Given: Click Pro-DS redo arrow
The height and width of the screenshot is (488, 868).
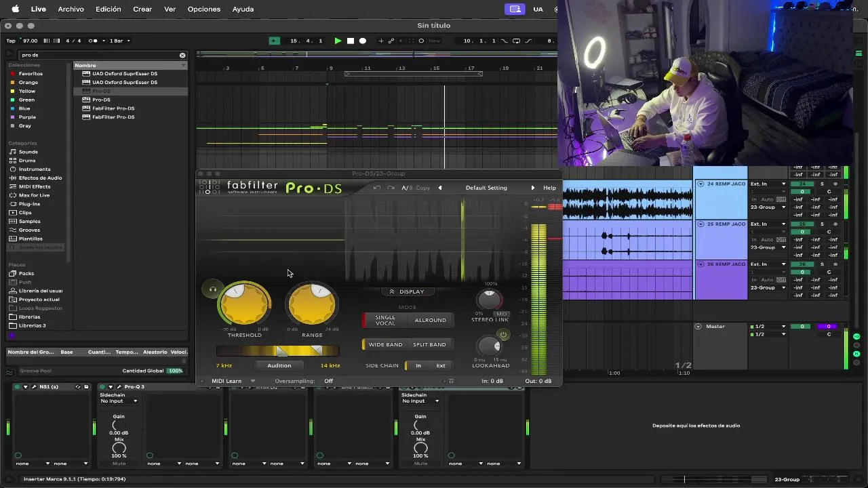Looking at the screenshot, I should [391, 188].
